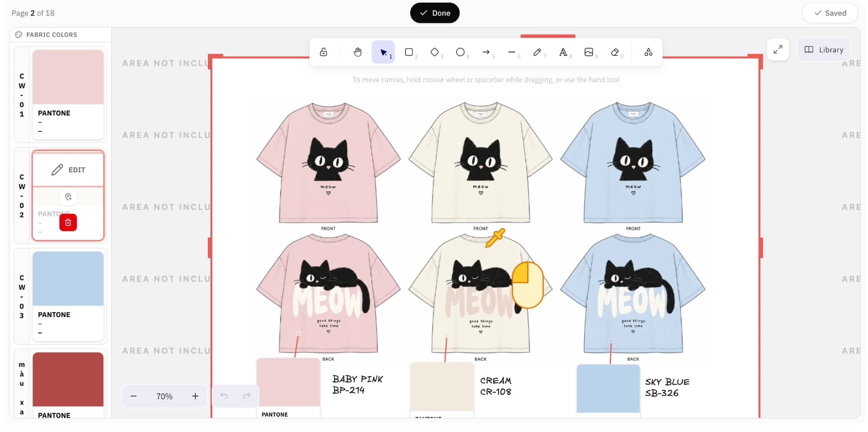Undo the last canvas action
The width and height of the screenshot is (868, 432).
pos(224,396)
